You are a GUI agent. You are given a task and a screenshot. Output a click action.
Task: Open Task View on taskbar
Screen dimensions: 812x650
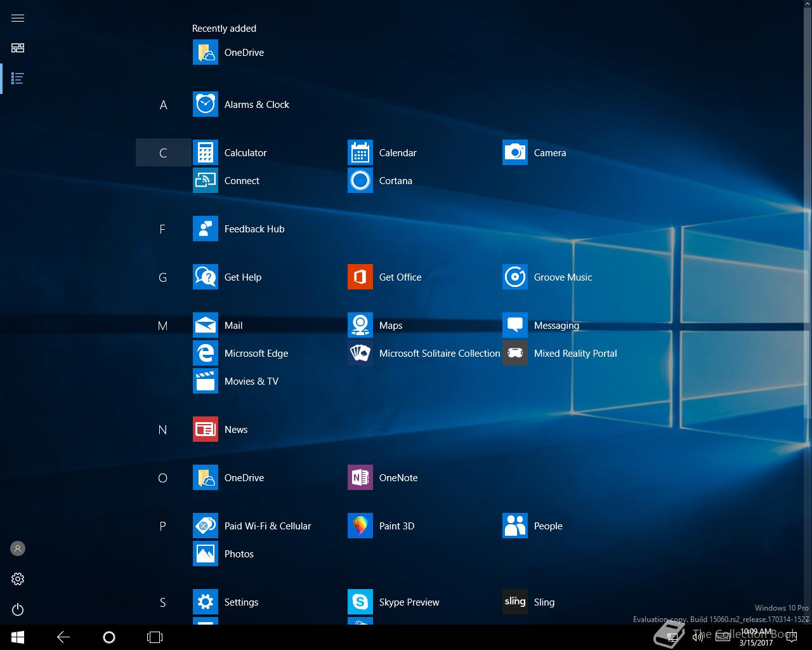point(155,637)
